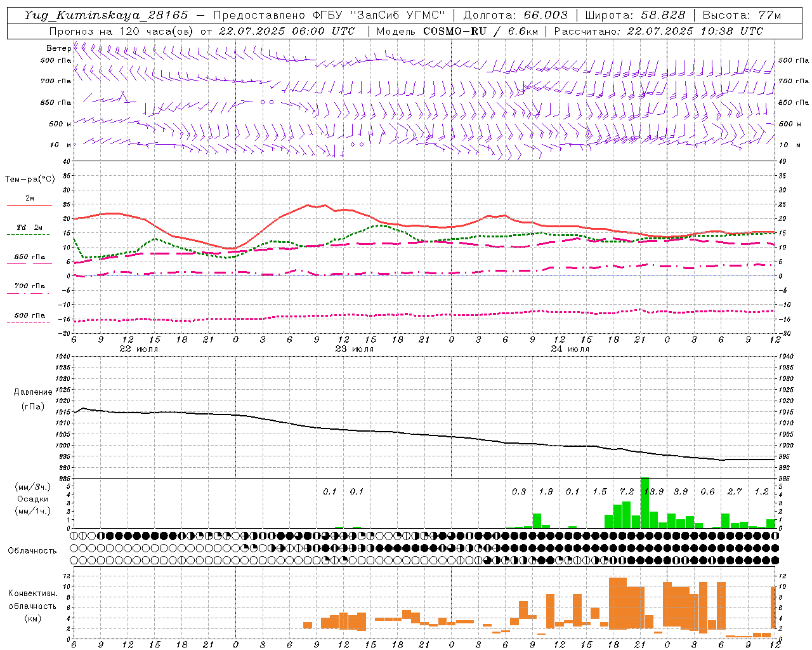
Task: Click the computed time Рассчитано: 22.07.2025 10:38 UTC
Action: tap(658, 30)
